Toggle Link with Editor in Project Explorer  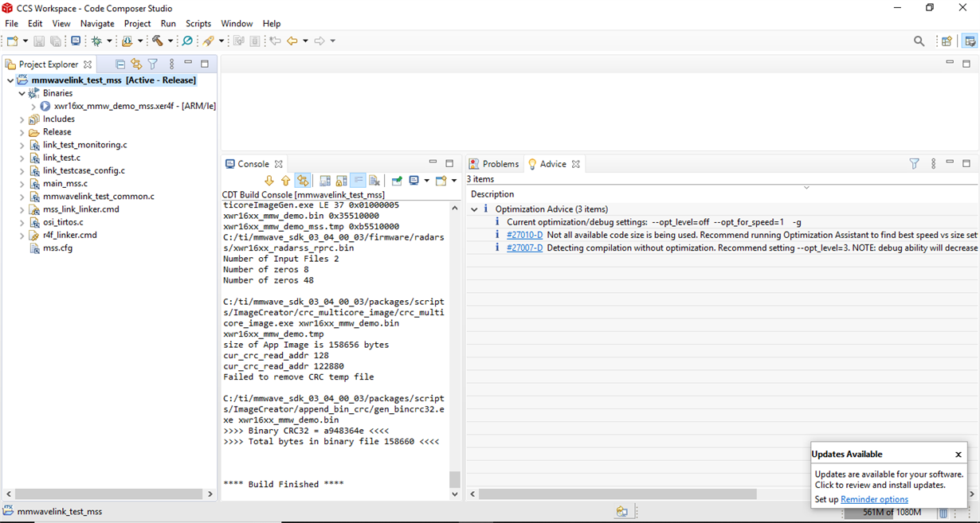click(x=136, y=64)
